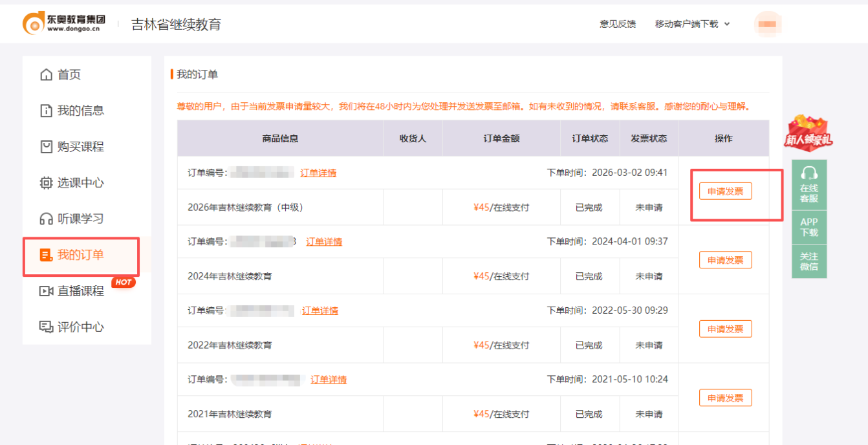Viewport: 868px width, 445px height.
Task: Click the 新人领豪礼 promotional badge
Action: pos(809,133)
